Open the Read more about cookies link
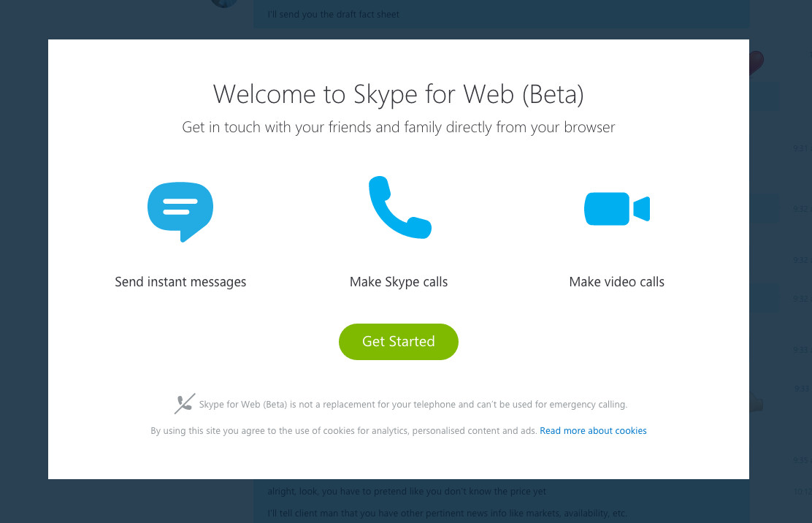This screenshot has width=812, height=523. 593,431
